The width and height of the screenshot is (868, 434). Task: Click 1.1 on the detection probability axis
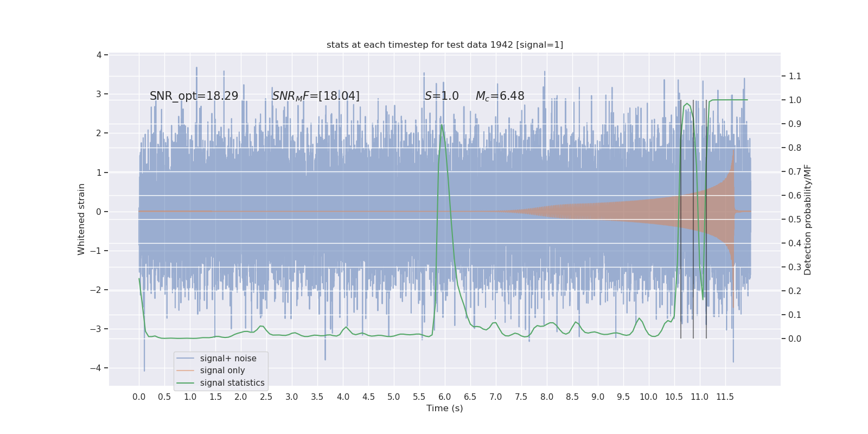coord(795,76)
